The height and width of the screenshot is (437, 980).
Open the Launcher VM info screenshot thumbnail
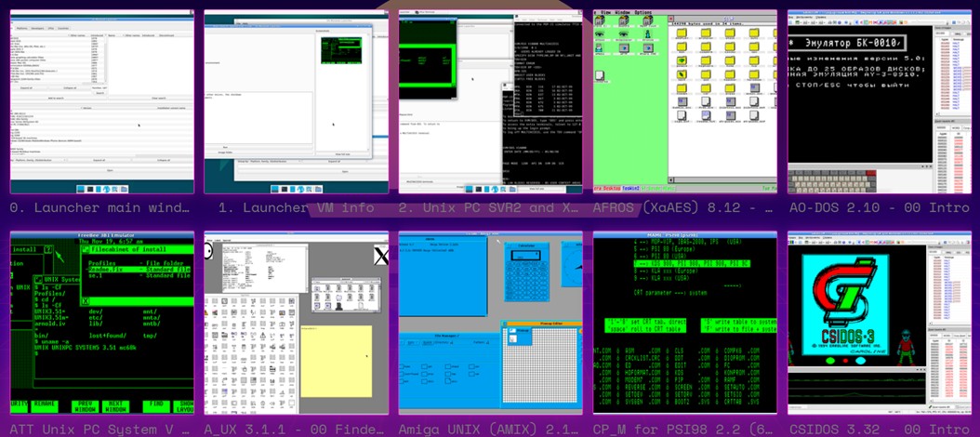[x=297, y=101]
